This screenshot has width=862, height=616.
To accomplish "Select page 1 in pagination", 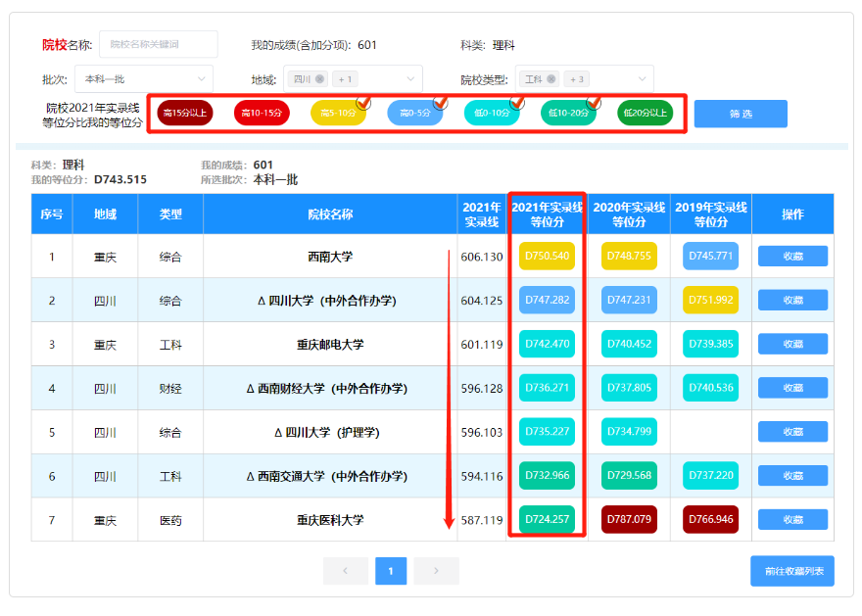I will pyautogui.click(x=391, y=571).
